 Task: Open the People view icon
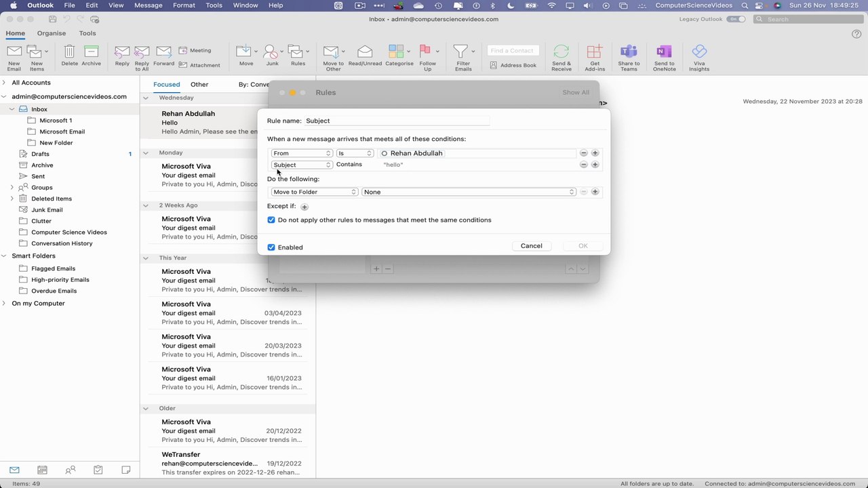(70, 470)
